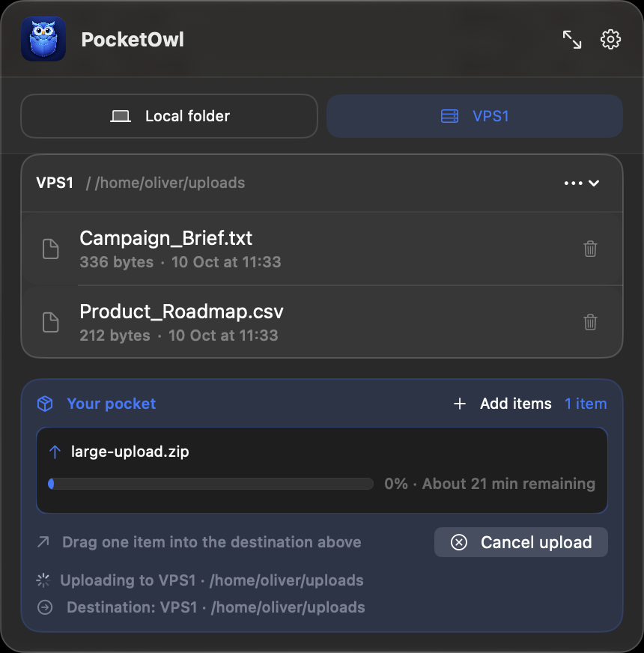Click the server icon in VPS1 tab
The width and height of the screenshot is (644, 653).
pos(449,116)
